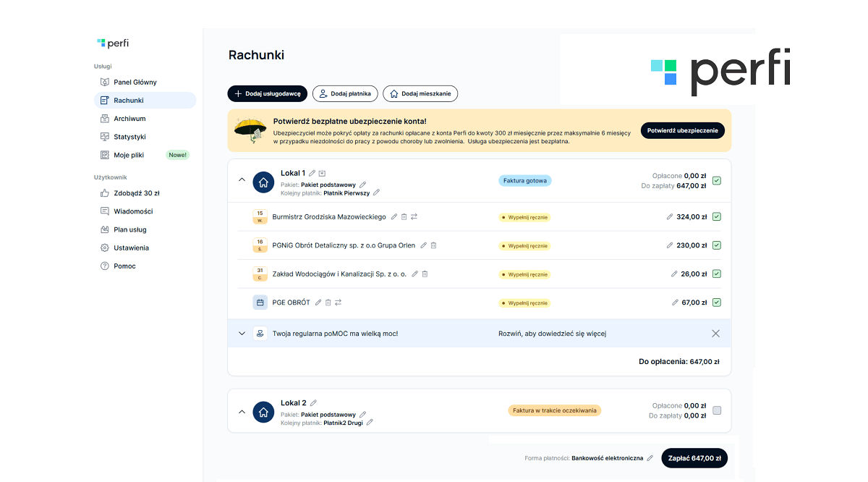868x482 pixels.
Task: Dismiss the poMOC banner with X
Action: (715, 334)
